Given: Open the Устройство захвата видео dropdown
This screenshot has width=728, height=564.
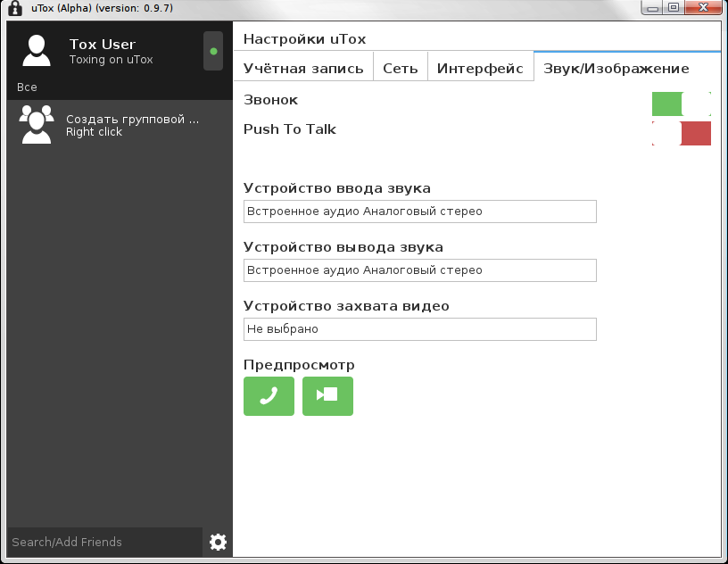Looking at the screenshot, I should [x=419, y=329].
